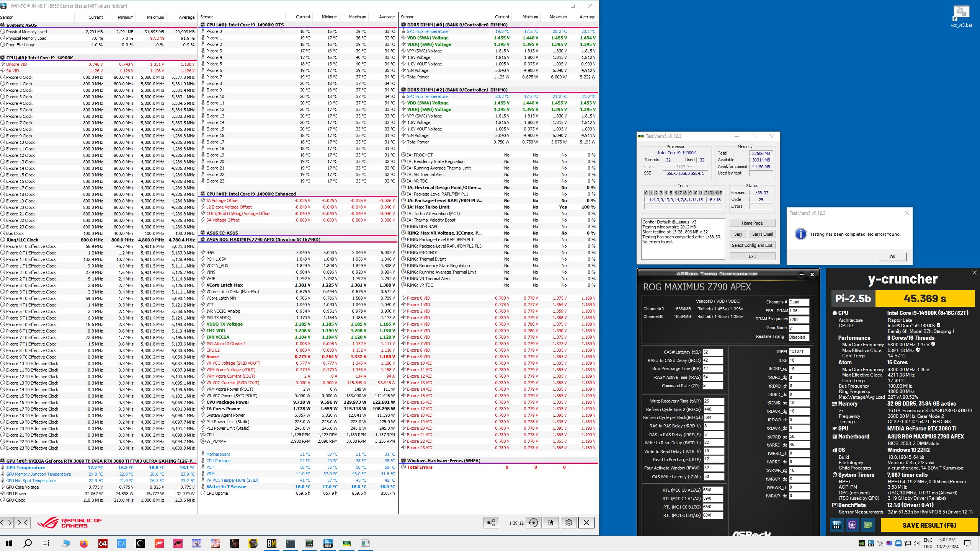This screenshot has height=551, width=980.
Task: Open Task View on the taskbar
Action: coord(46,543)
